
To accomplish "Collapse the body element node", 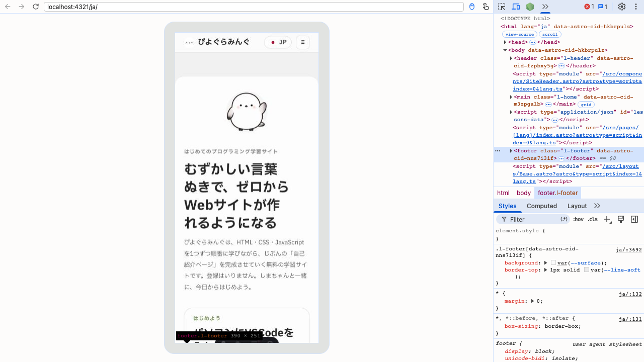I will (x=505, y=50).
